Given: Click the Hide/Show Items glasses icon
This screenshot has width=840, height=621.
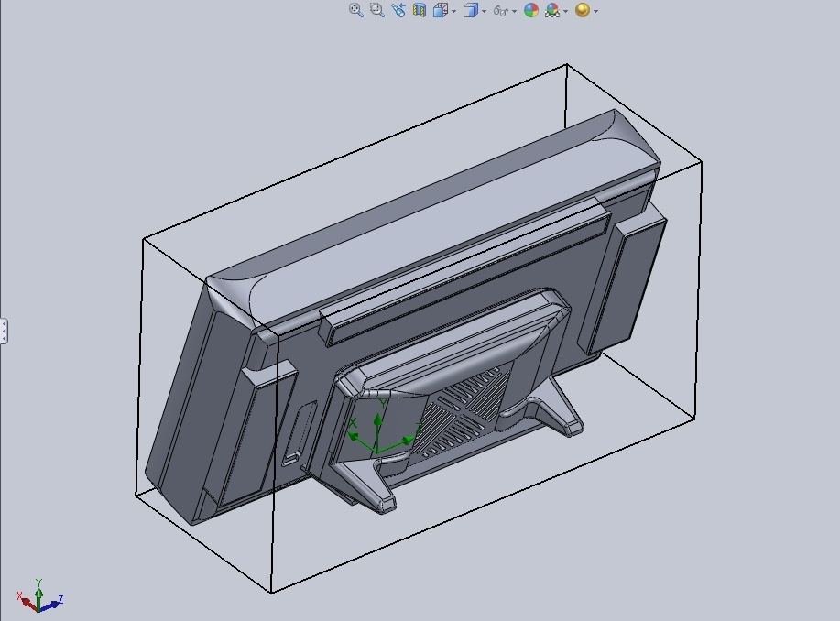Looking at the screenshot, I should (x=500, y=11).
